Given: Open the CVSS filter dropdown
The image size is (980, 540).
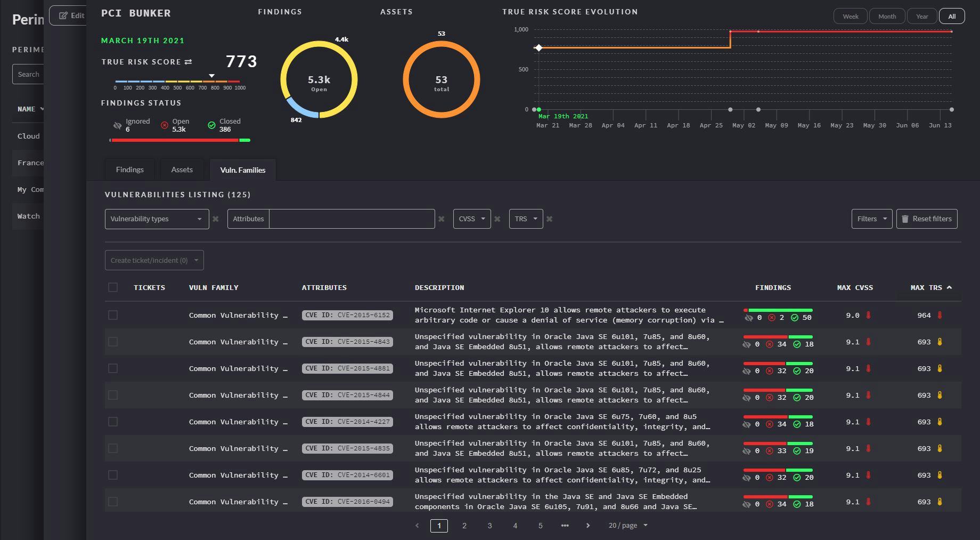Looking at the screenshot, I should tap(471, 219).
